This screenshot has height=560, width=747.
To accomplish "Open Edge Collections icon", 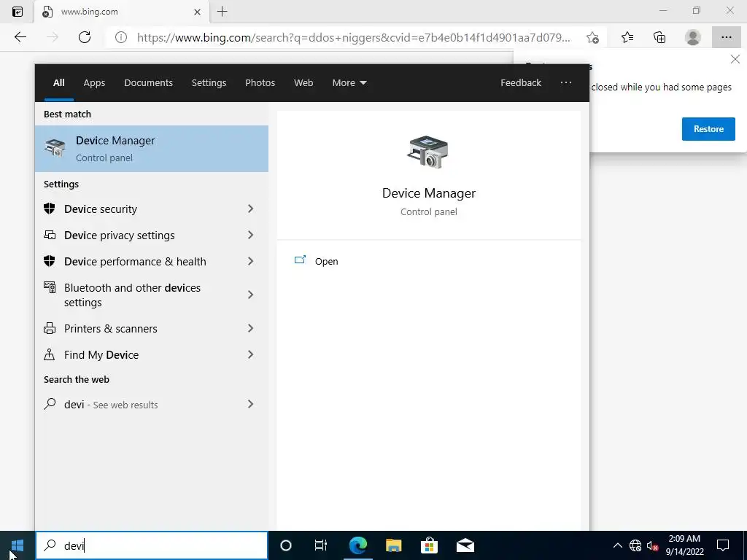I will [x=659, y=37].
